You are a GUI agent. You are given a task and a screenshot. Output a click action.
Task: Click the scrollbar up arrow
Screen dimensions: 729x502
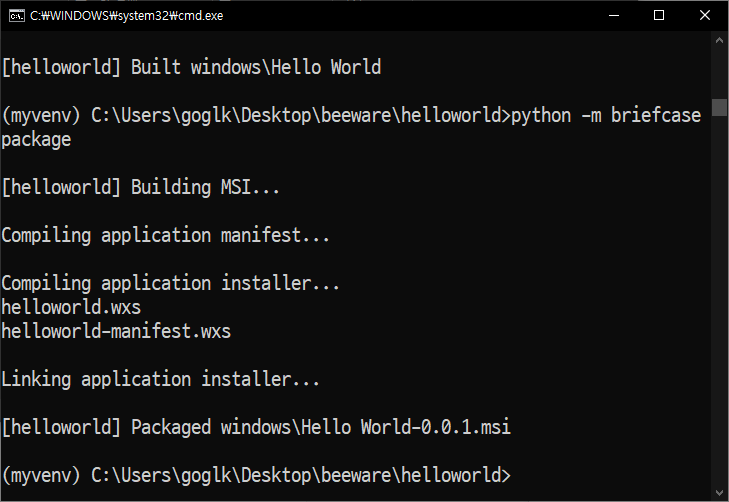[x=719, y=41]
